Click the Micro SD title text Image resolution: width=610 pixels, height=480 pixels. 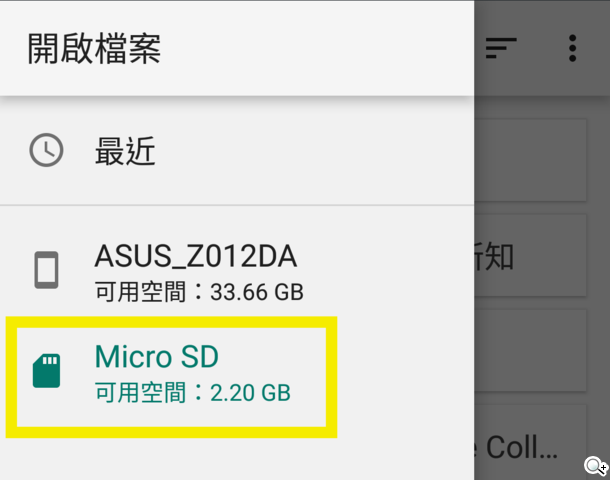click(x=156, y=356)
